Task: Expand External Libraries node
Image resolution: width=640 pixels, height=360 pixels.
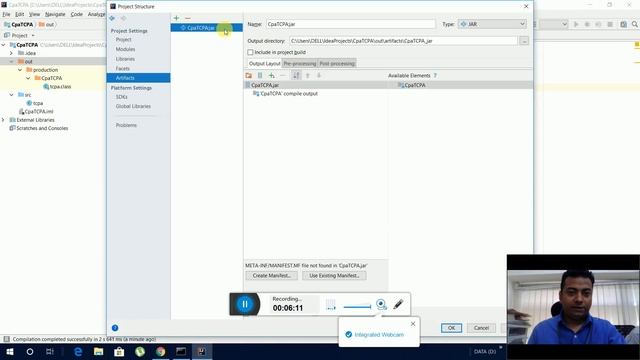Action: click(x=4, y=120)
